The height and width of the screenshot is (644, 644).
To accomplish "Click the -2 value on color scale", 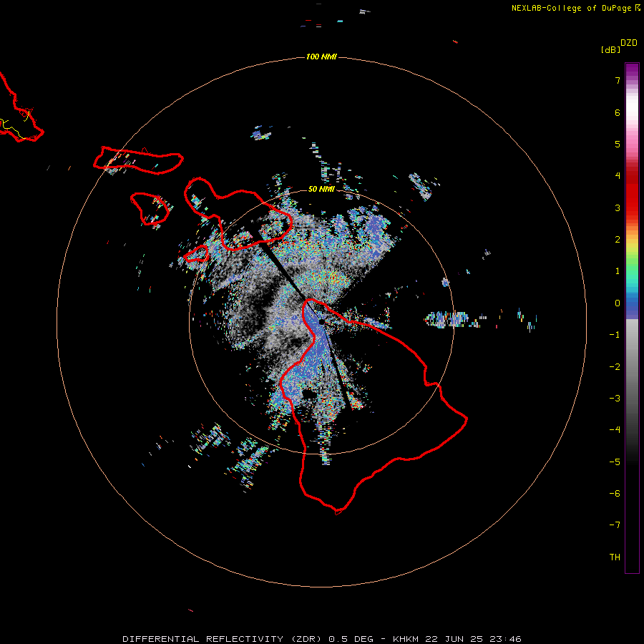I will click(615, 367).
